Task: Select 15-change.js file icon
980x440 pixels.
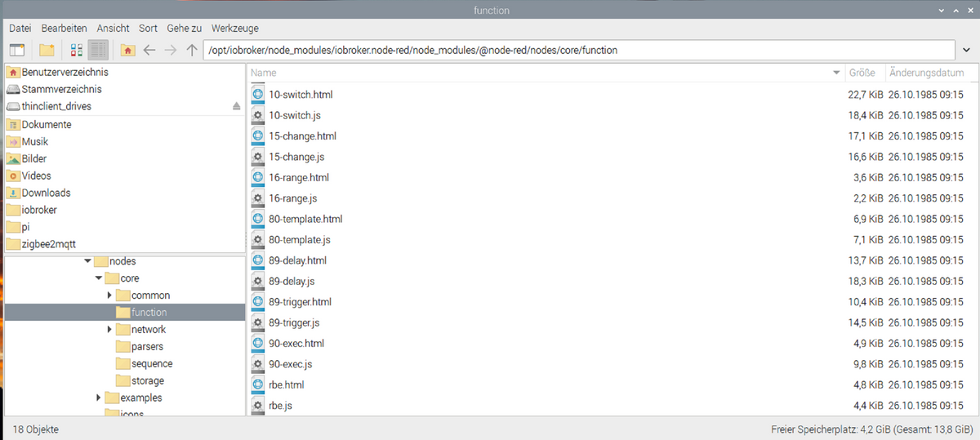Action: [x=258, y=157]
